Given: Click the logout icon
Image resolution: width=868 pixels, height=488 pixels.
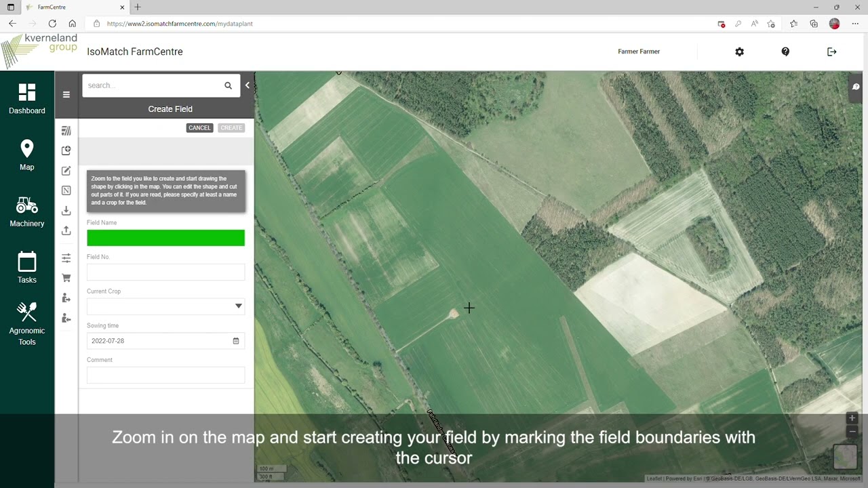Looking at the screenshot, I should (832, 52).
